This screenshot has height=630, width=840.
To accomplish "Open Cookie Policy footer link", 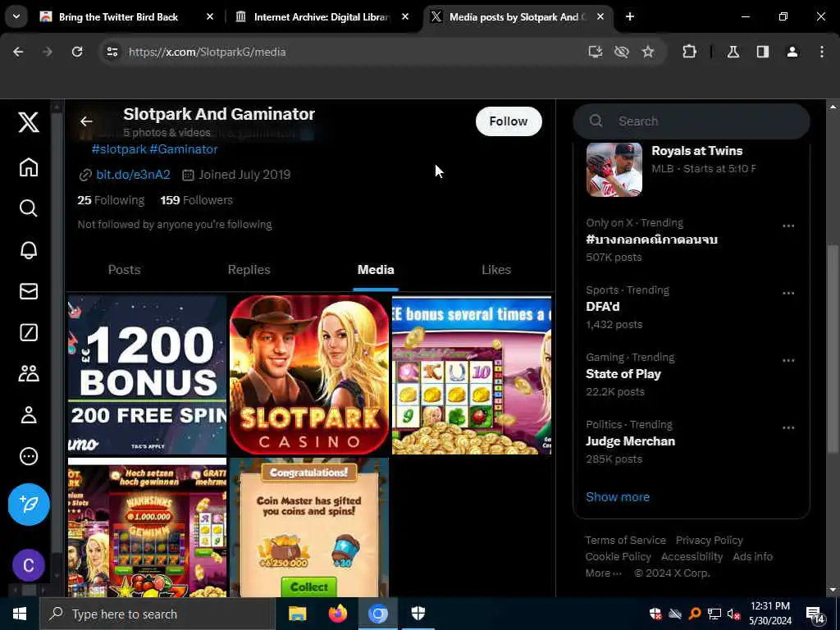I will 619,557.
